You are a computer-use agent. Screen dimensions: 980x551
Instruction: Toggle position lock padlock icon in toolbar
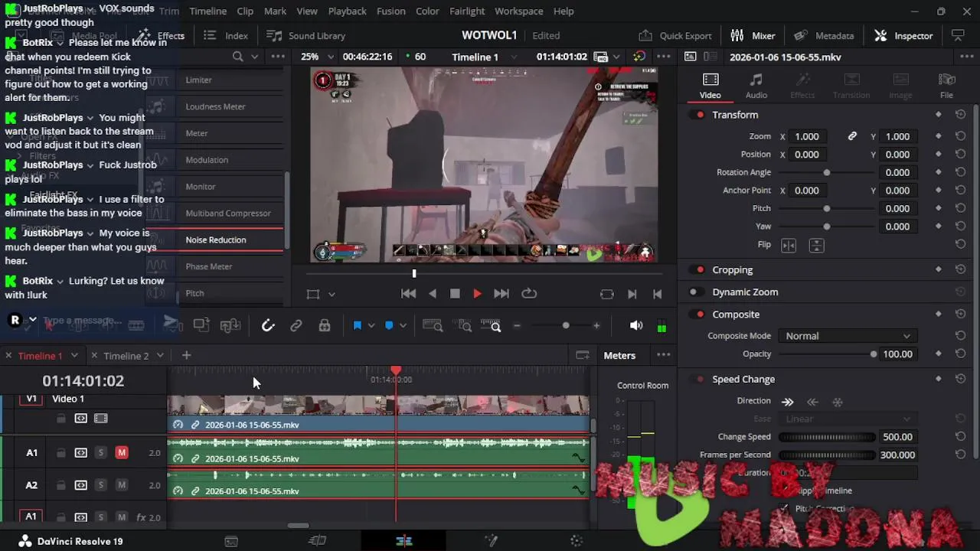325,325
